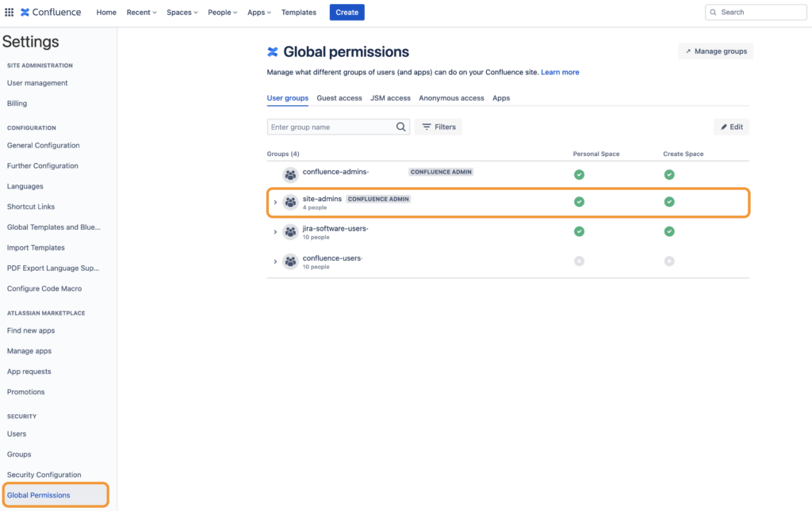Click the confluence-admins group name
812x511 pixels.
[335, 172]
